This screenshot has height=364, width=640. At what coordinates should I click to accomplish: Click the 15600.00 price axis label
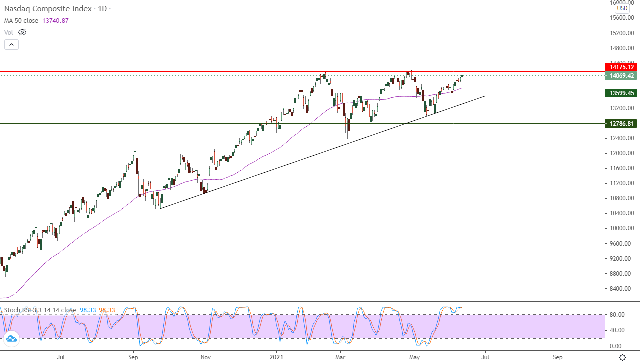622,18
